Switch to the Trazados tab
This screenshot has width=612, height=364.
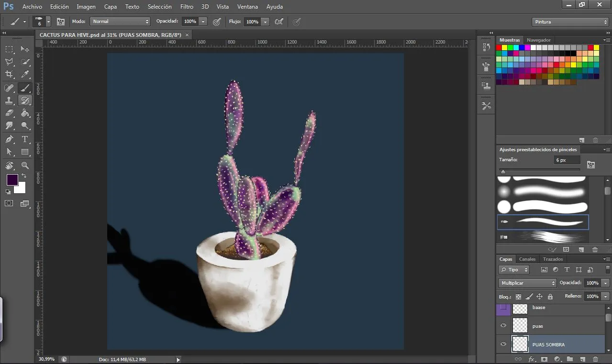click(553, 259)
